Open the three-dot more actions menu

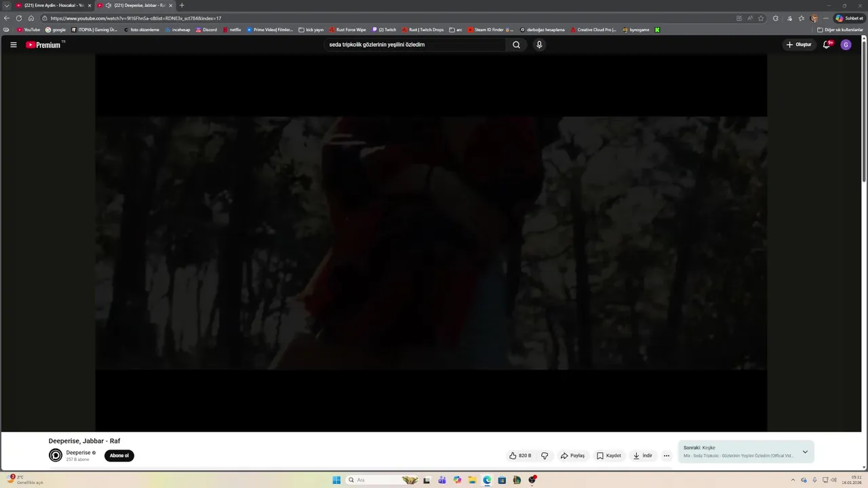point(667,455)
